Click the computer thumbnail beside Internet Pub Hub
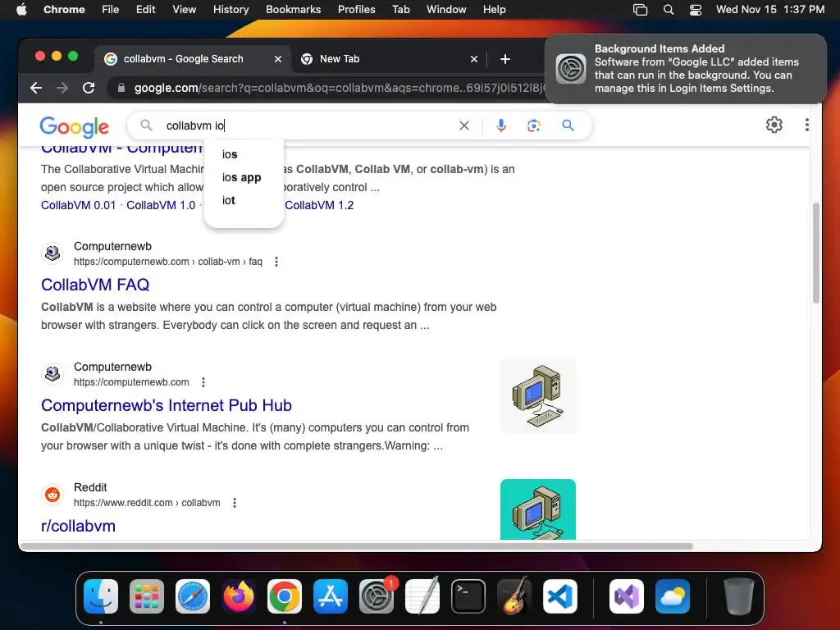 click(x=538, y=396)
